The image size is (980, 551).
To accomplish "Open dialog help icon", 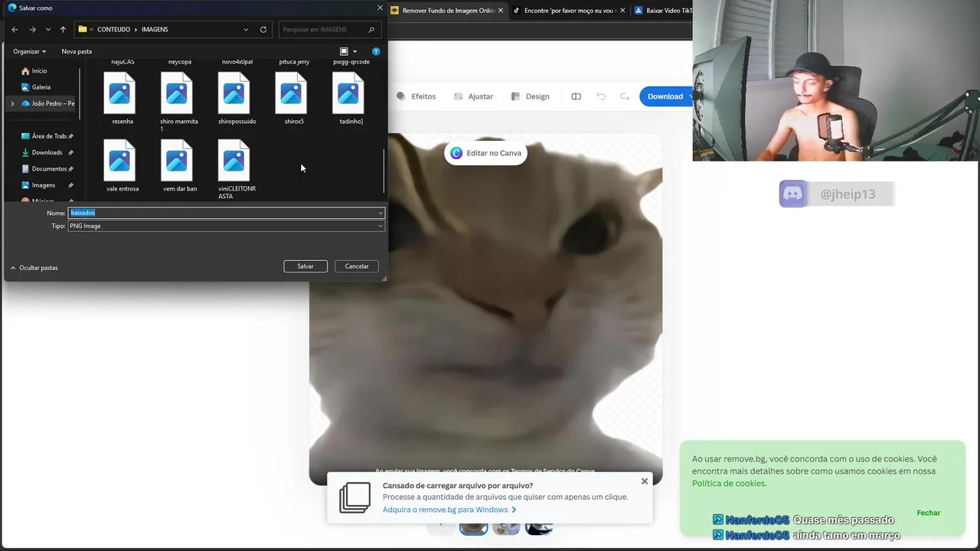I will coord(376,51).
